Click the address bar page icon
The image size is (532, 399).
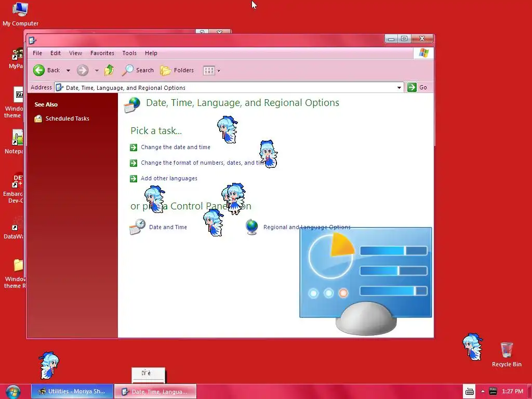pos(60,87)
